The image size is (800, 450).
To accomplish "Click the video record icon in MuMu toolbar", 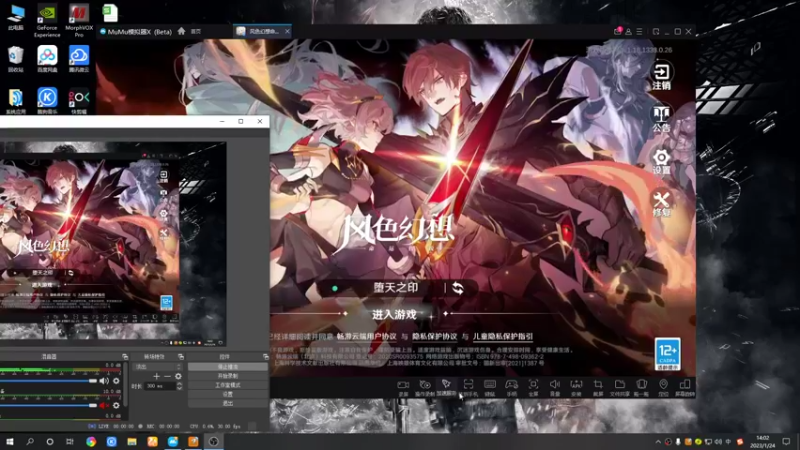I will coord(403,387).
